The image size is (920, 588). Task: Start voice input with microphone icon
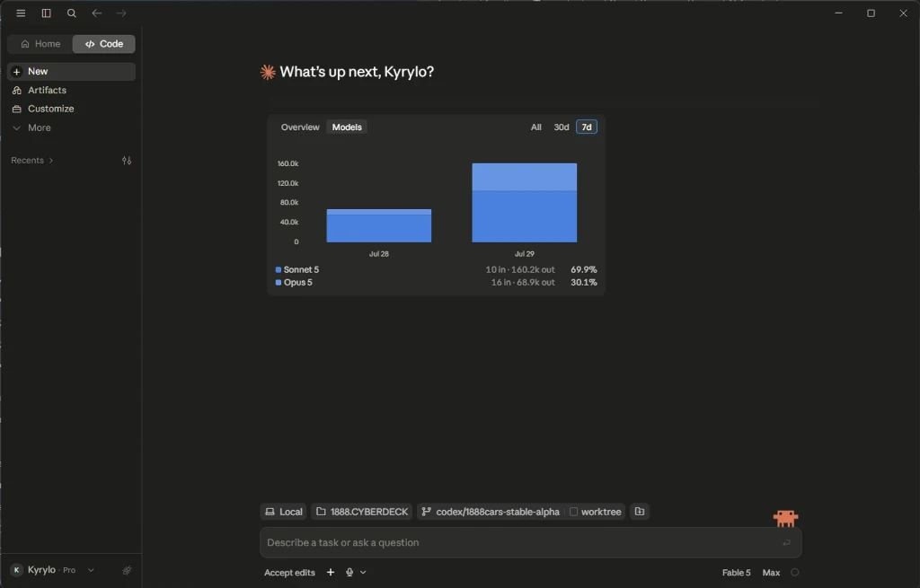(x=349, y=572)
